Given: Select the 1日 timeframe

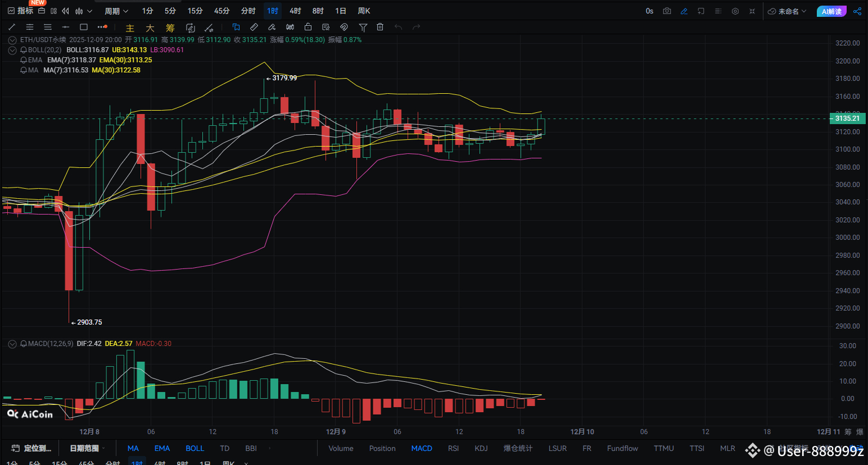Looking at the screenshot, I should click(341, 11).
